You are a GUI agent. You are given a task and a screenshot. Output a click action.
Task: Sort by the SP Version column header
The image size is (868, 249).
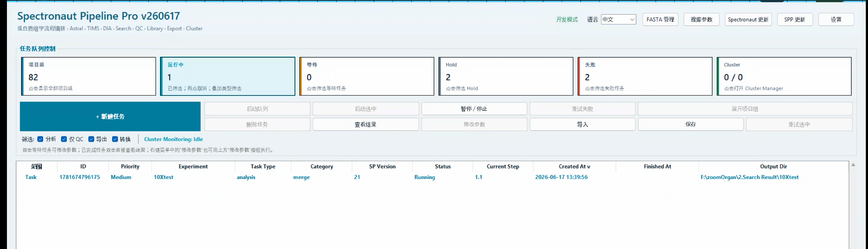pos(382,166)
